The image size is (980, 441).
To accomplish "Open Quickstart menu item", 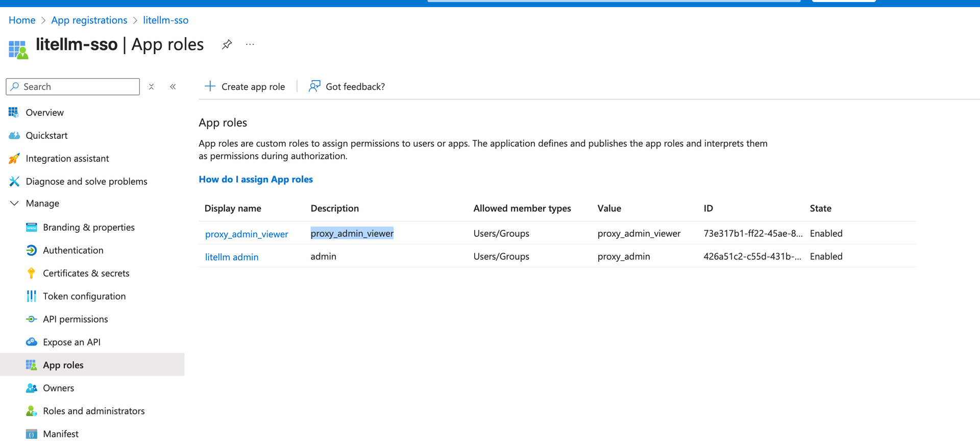I will [46, 135].
